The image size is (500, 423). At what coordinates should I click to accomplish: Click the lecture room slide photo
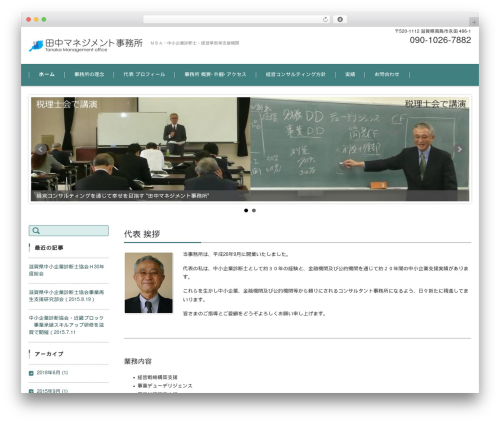coord(140,149)
